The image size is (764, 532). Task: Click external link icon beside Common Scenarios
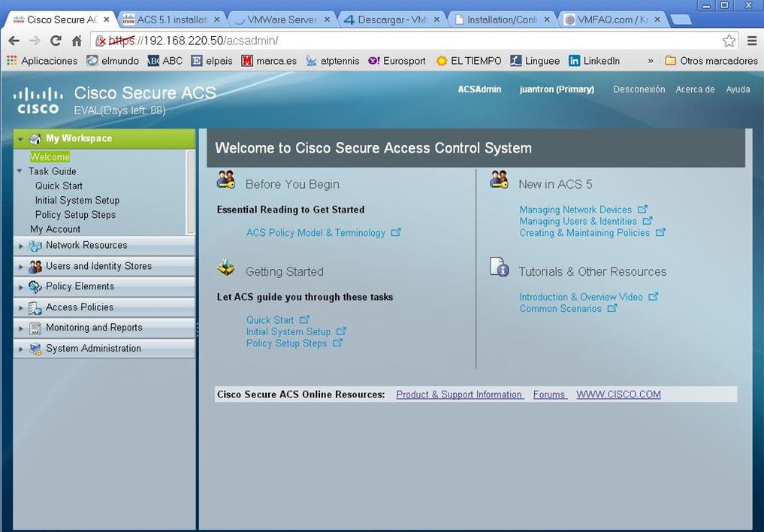tap(612, 308)
